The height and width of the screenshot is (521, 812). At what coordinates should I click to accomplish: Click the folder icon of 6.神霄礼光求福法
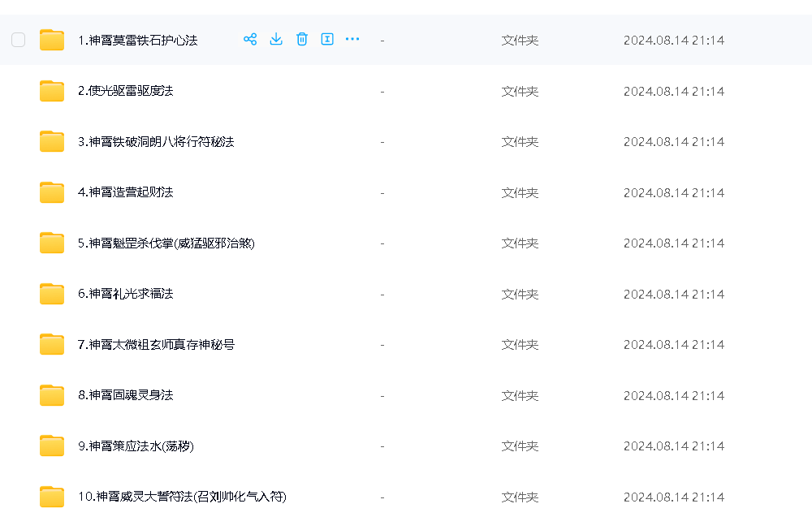tap(52, 294)
